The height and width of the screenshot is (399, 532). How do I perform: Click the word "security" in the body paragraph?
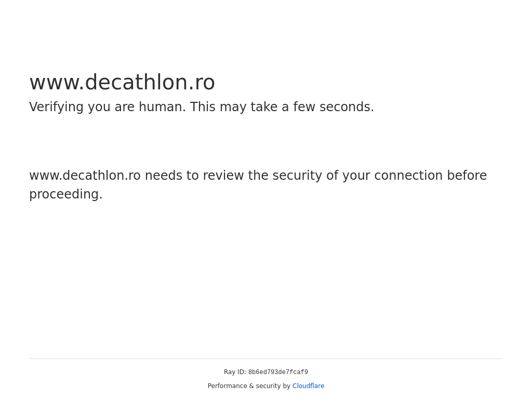pyautogui.click(x=297, y=176)
